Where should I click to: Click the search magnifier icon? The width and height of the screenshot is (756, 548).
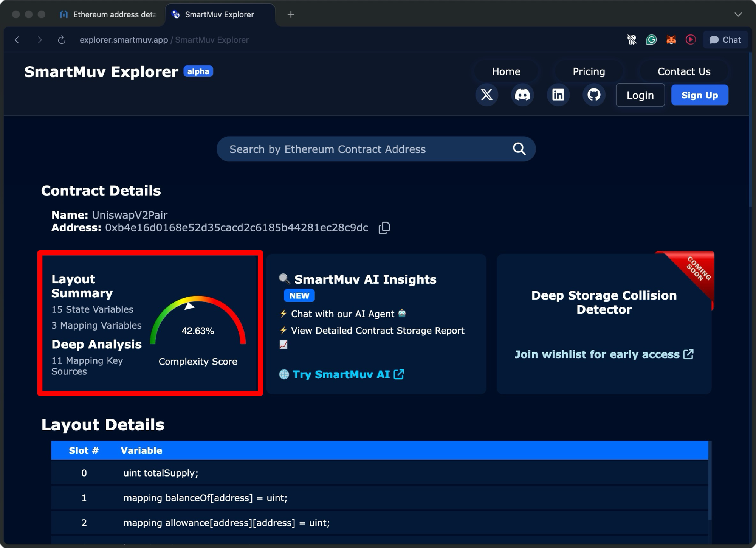tap(519, 149)
